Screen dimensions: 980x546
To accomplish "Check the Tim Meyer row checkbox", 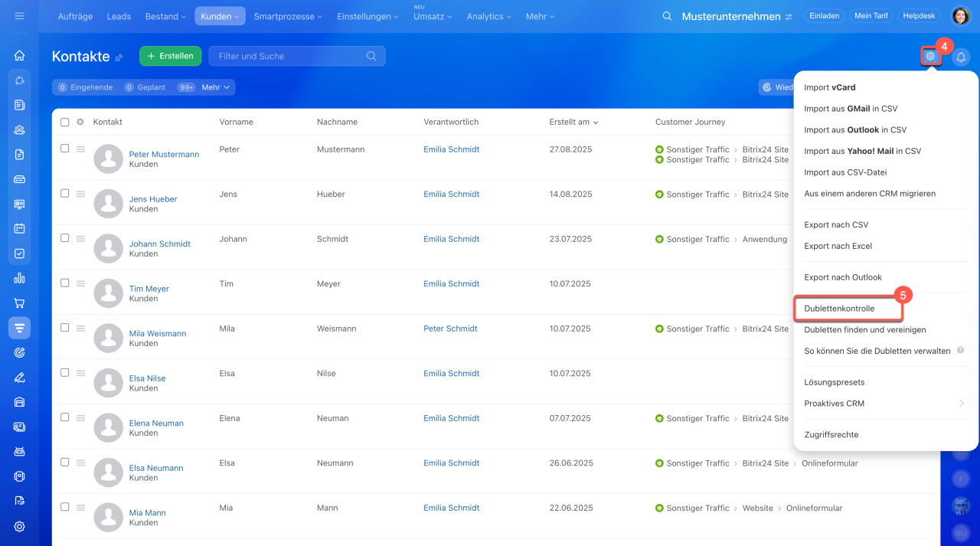I will pos(64,283).
